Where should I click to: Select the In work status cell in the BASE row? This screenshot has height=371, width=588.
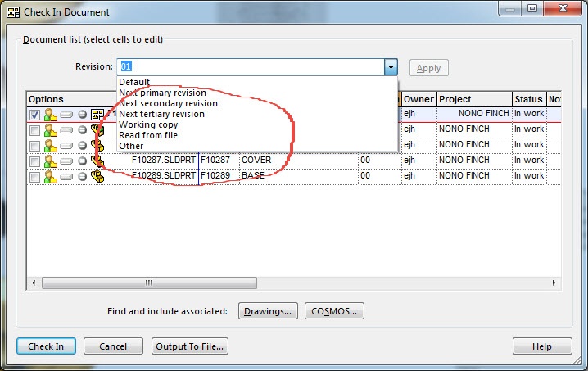pyautogui.click(x=529, y=175)
